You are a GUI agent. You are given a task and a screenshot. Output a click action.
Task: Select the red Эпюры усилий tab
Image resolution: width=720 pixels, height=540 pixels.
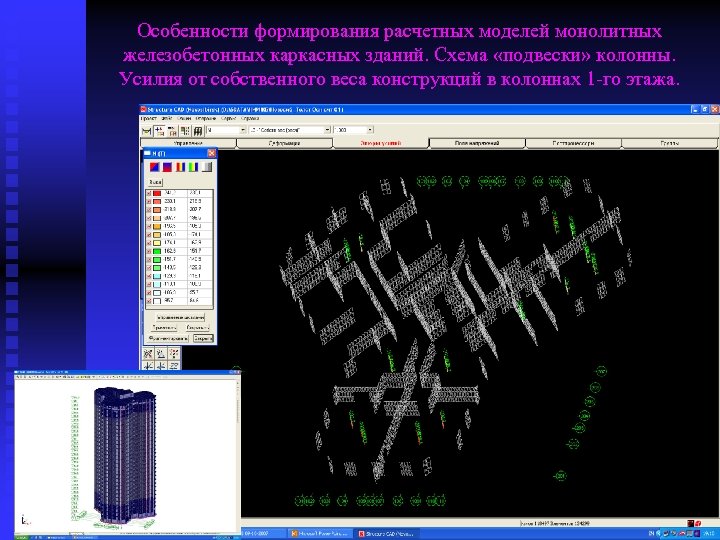[380, 143]
